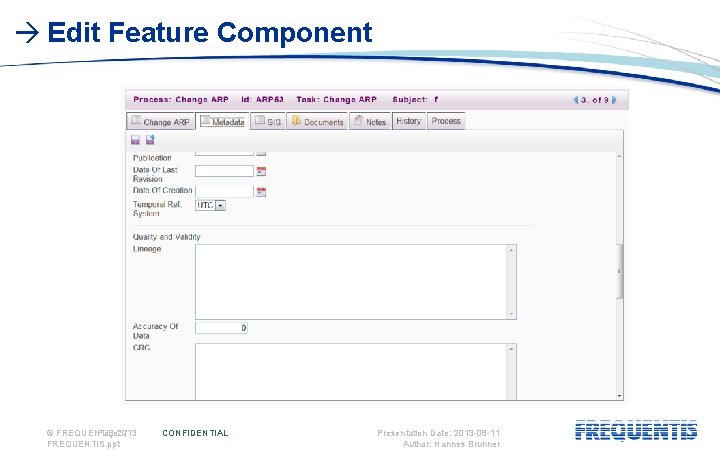Viewport: 720px width, 450px height.
Task: Click inside the CRC text area
Action: [351, 371]
